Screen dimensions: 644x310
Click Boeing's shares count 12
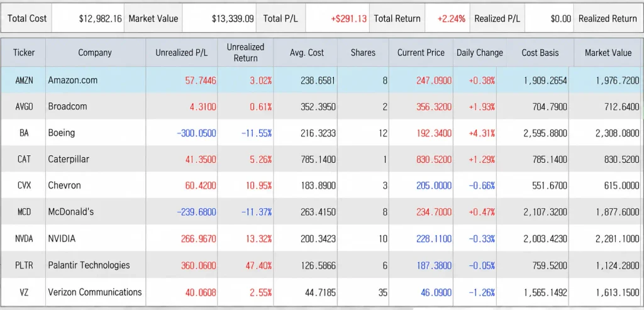pyautogui.click(x=383, y=133)
